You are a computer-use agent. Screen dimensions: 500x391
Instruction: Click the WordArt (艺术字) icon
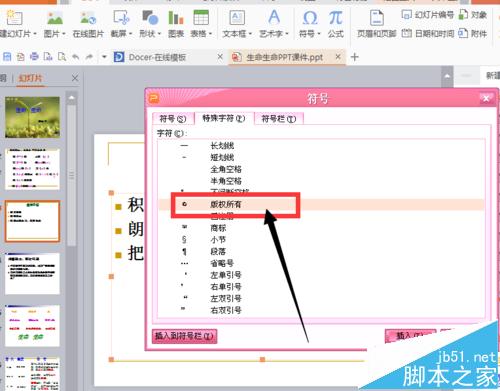click(x=274, y=17)
